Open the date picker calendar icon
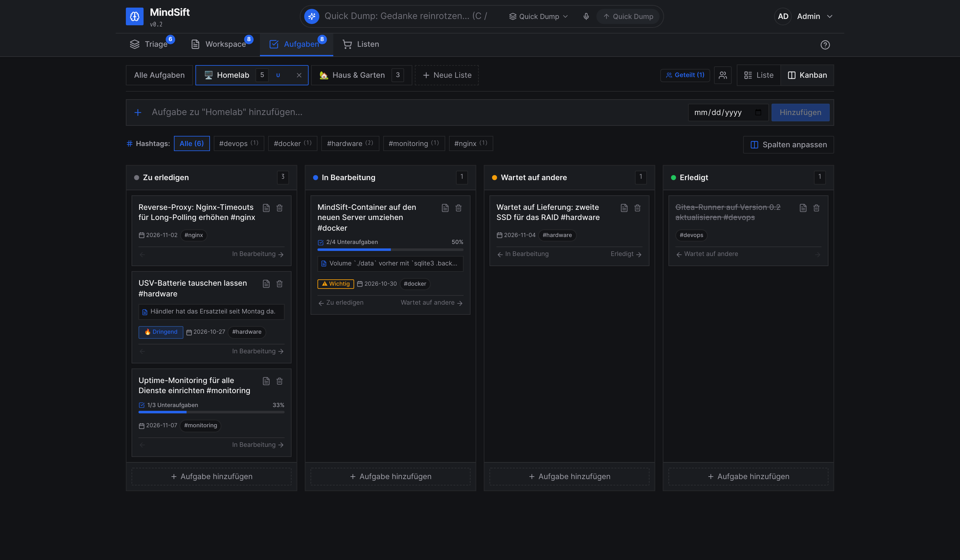The width and height of the screenshot is (960, 560). click(758, 112)
